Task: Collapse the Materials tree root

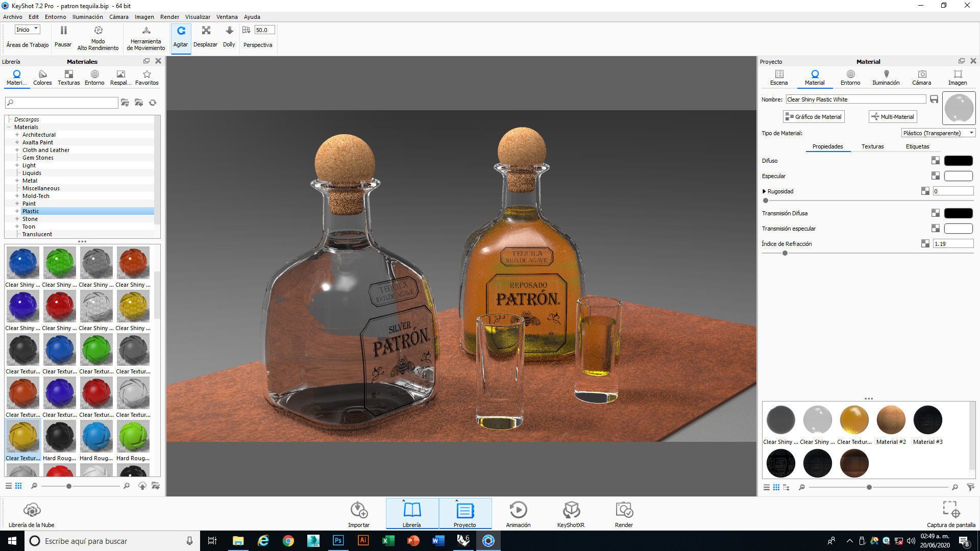Action: [9, 127]
